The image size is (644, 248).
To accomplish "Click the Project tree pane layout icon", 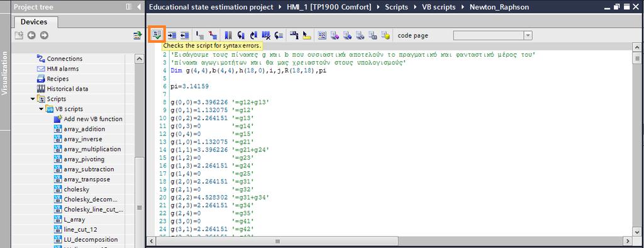I will (128, 7).
